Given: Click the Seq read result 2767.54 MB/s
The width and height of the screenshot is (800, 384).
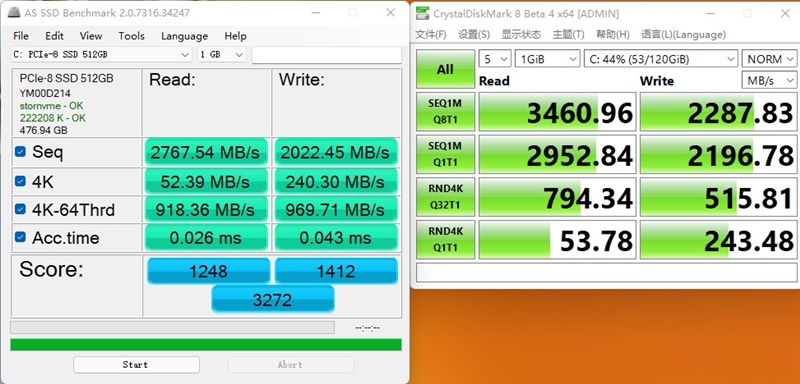Looking at the screenshot, I should click(x=206, y=152).
